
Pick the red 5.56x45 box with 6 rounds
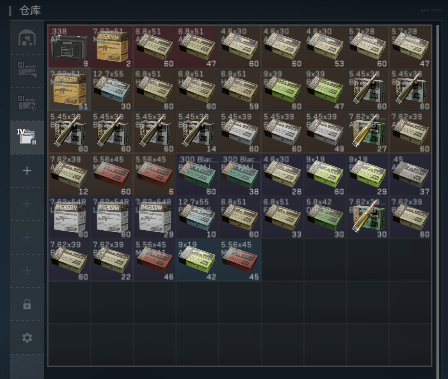155,174
